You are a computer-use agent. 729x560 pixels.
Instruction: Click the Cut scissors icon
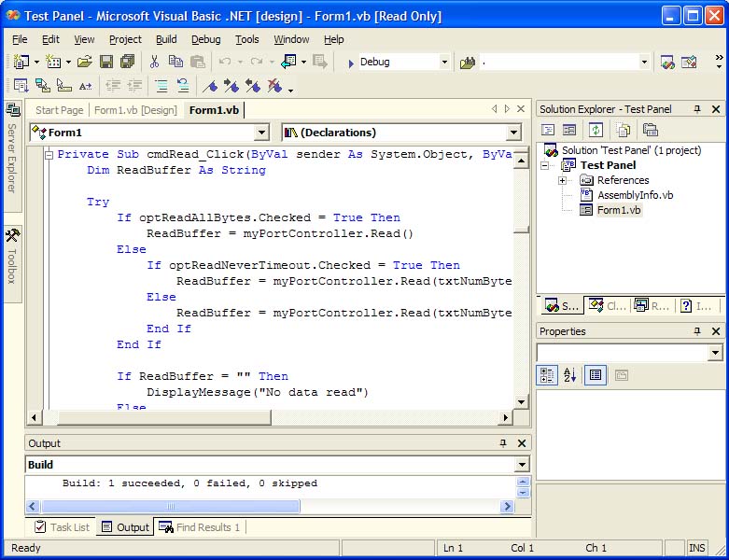click(155, 62)
